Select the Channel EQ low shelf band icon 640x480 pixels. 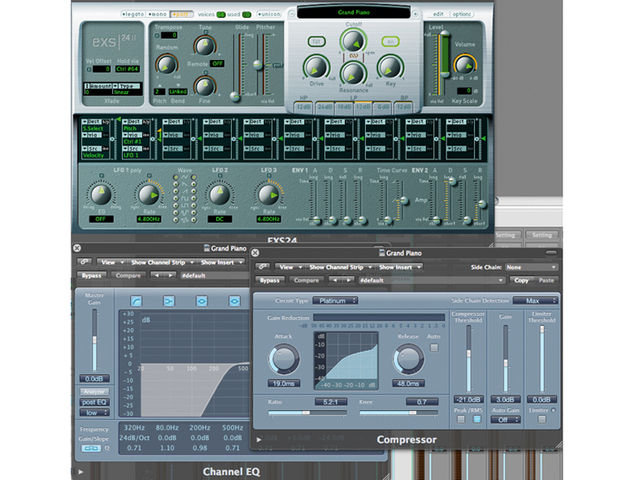coord(169,301)
